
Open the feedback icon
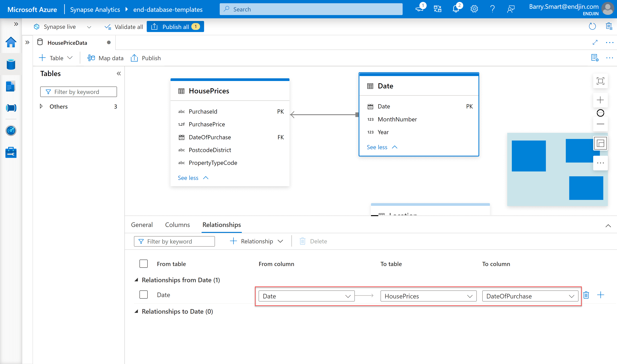(x=510, y=9)
